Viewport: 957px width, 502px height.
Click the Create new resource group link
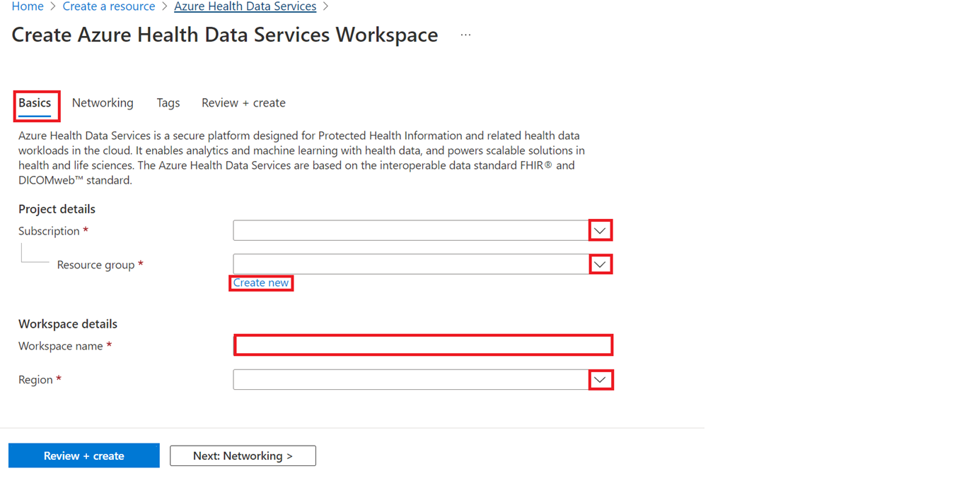click(261, 283)
